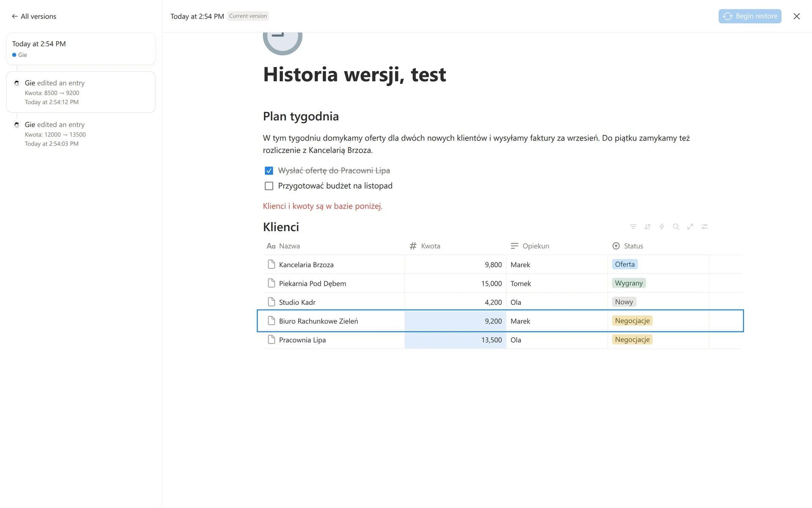
Task: Click the 4,200 Kwota cell
Action: 455,302
